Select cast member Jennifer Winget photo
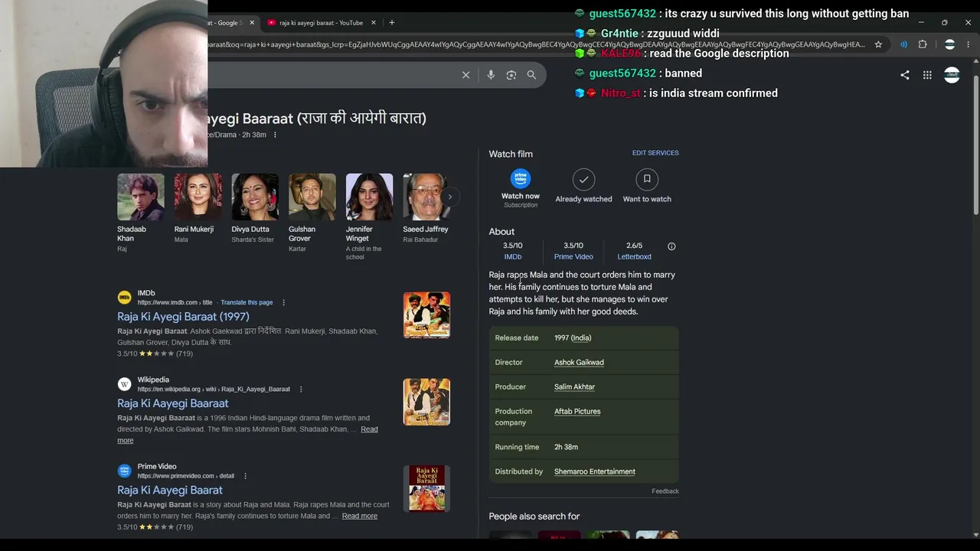This screenshot has height=551, width=980. click(369, 197)
